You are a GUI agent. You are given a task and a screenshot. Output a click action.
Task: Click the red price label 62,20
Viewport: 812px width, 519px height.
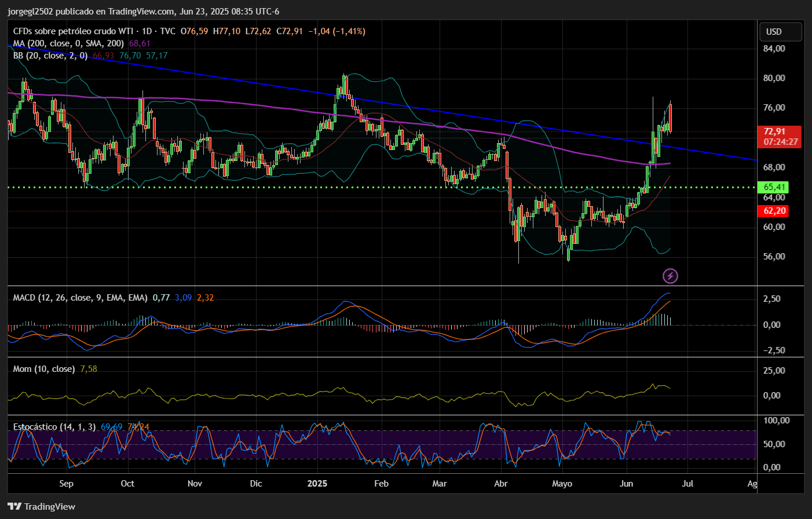pos(774,211)
